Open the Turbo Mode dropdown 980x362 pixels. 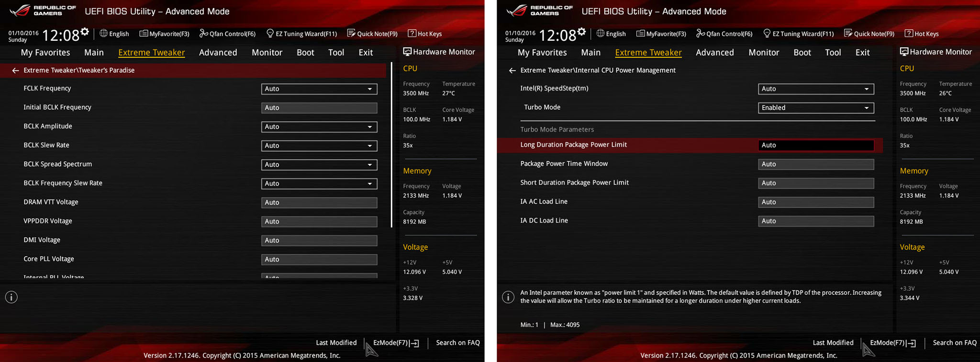point(816,108)
